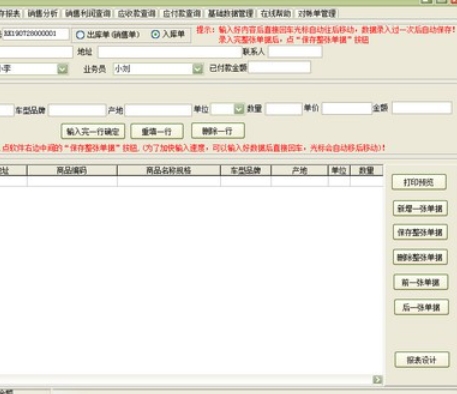Focus the 地址 input field
The image size is (457, 394).
click(x=170, y=52)
